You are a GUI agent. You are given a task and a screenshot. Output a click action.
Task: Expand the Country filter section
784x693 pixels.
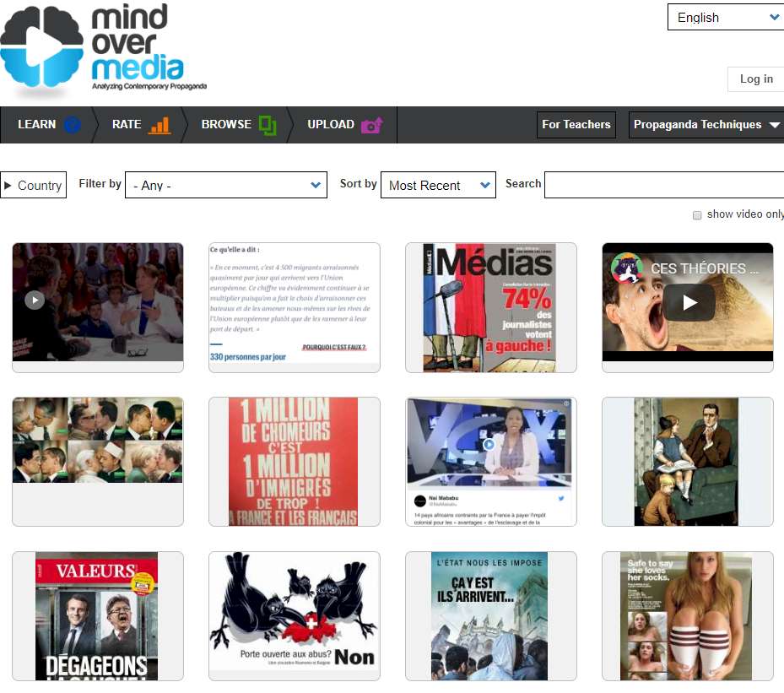pos(33,184)
